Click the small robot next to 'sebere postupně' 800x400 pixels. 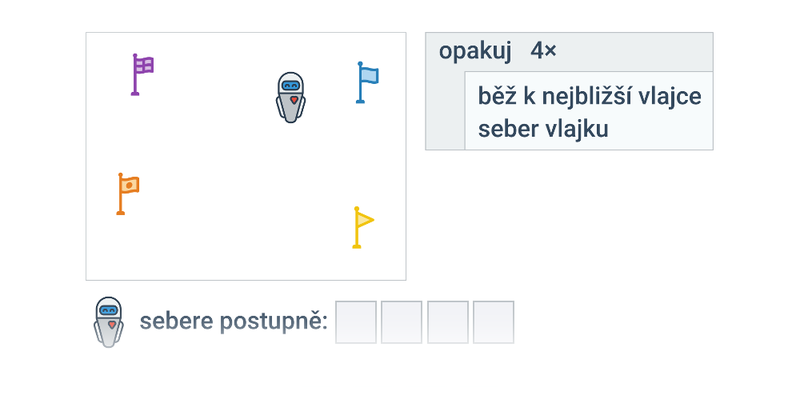tap(109, 322)
